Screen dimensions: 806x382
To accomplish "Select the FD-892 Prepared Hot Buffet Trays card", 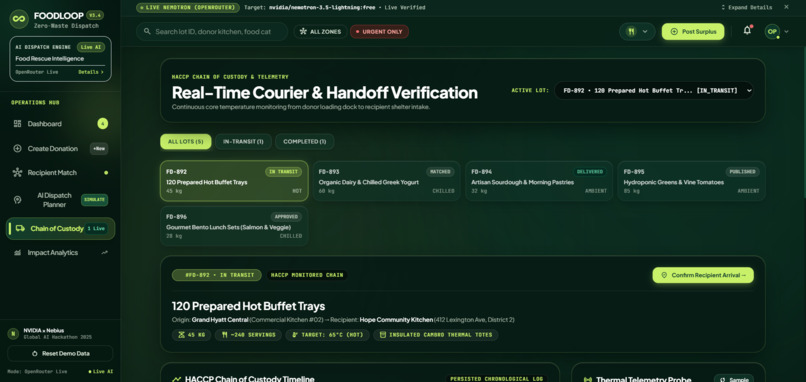I will click(x=234, y=181).
